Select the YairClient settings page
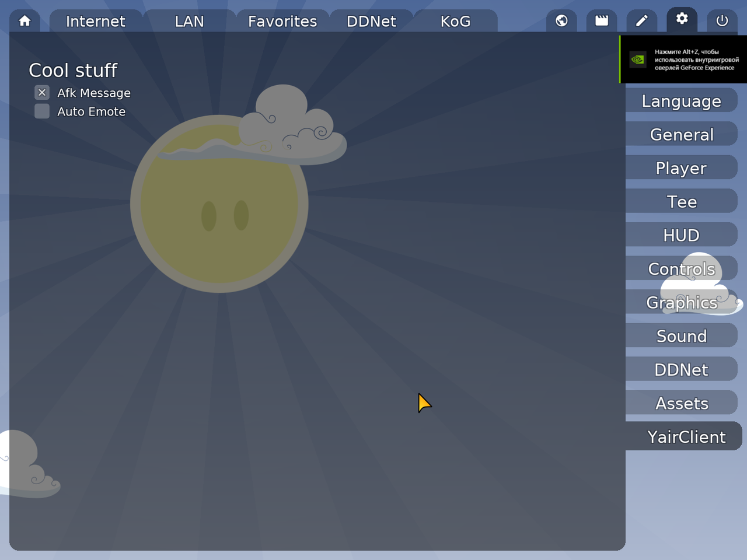Viewport: 747px width, 560px height. 684,437
